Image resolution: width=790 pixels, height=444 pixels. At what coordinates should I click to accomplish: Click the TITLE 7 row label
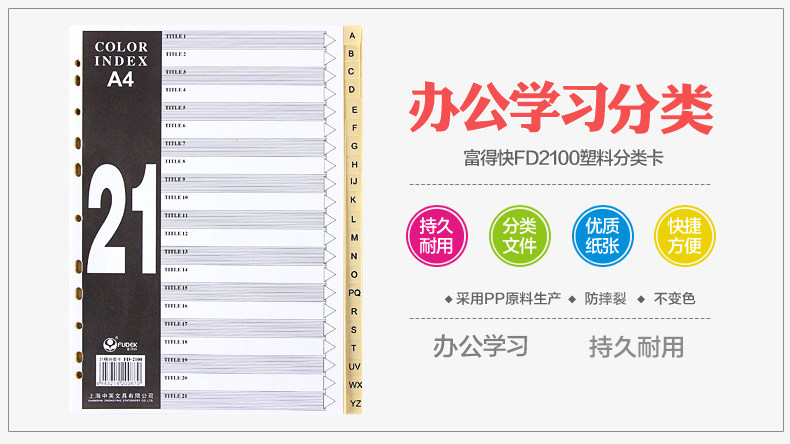[x=175, y=144]
